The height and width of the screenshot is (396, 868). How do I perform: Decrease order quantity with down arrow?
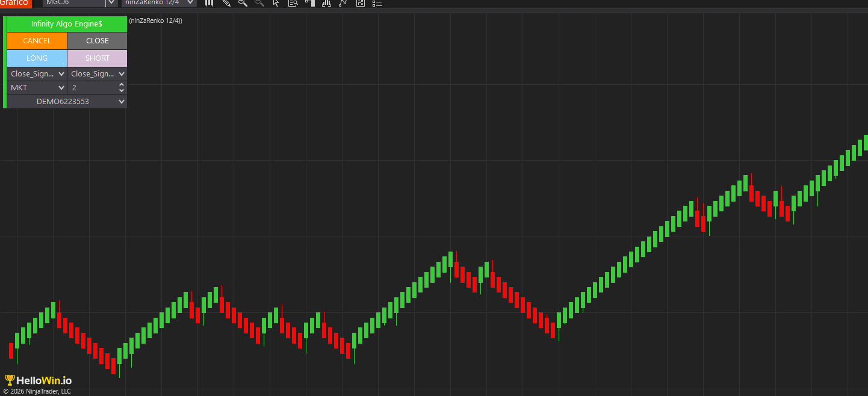(122, 91)
